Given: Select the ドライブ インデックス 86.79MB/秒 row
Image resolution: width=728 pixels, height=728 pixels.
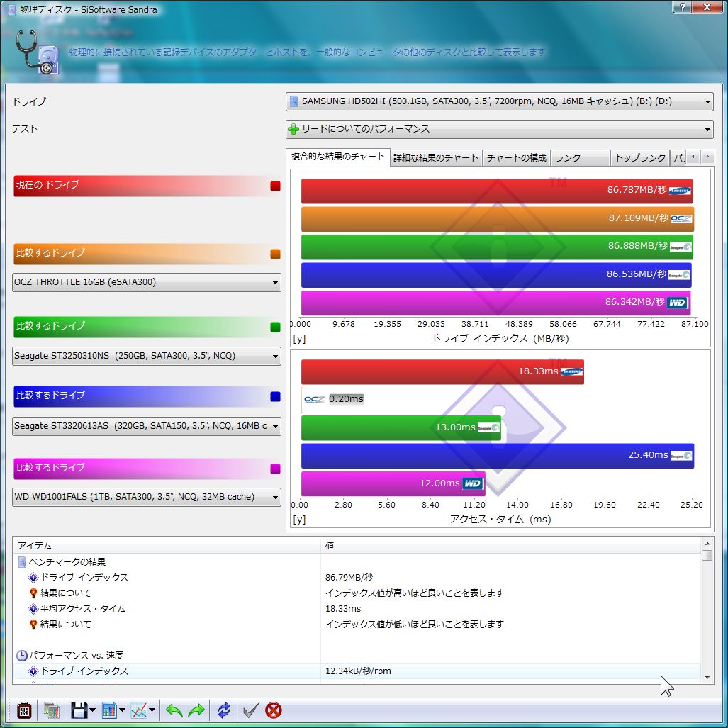Looking at the screenshot, I should point(357,578).
